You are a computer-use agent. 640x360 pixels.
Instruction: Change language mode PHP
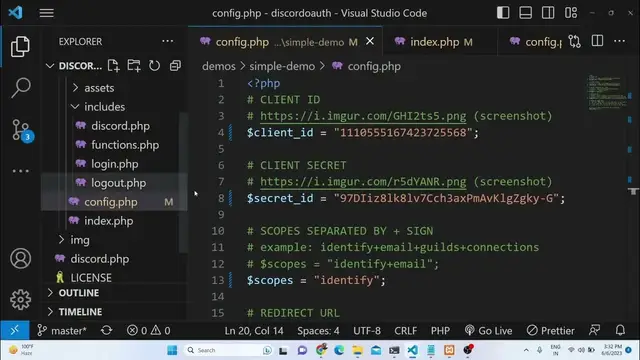[x=440, y=330]
